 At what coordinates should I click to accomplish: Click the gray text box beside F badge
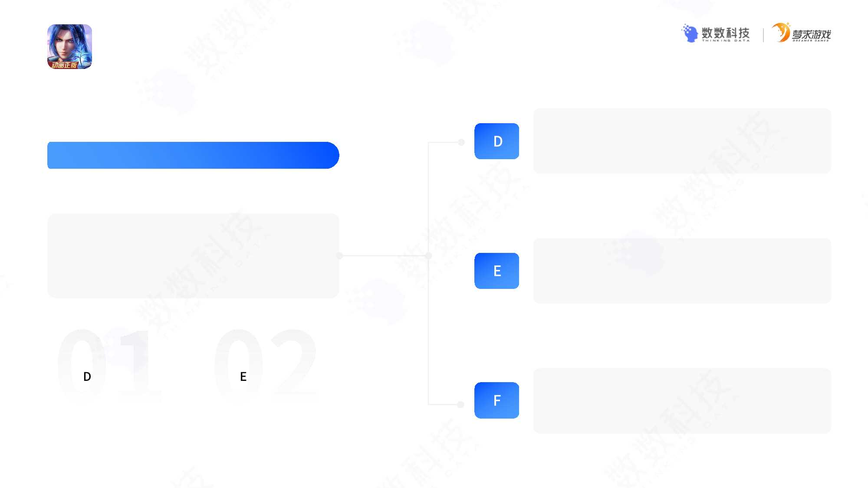(682, 400)
